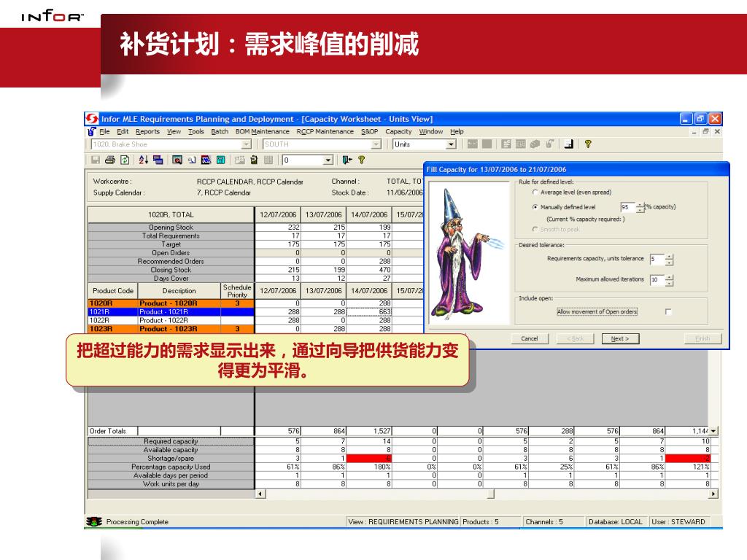Click the chart graph toolbar icon

(206, 160)
